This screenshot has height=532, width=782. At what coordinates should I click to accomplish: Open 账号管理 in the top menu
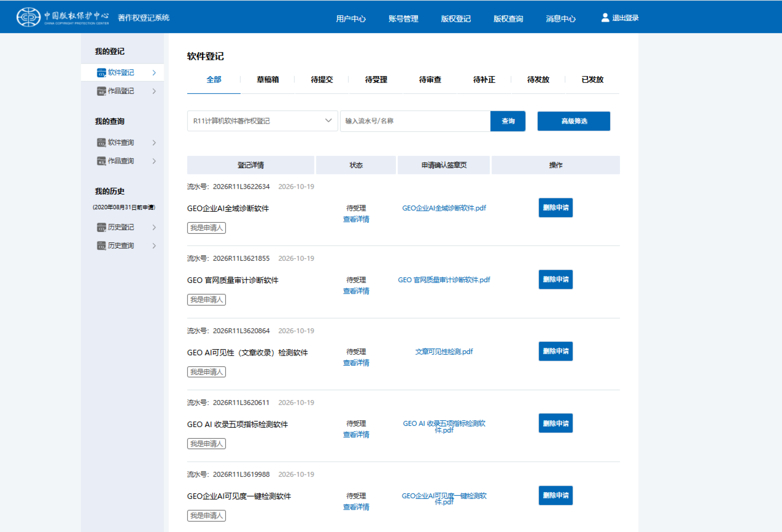click(403, 18)
